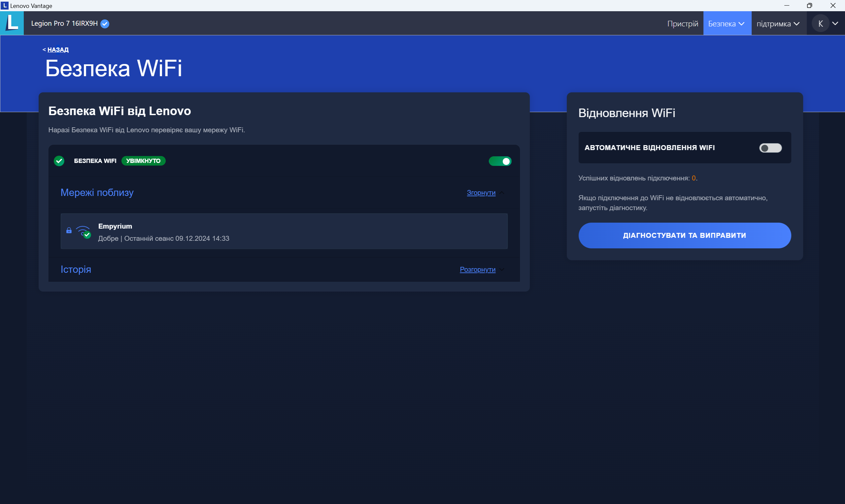Turn off the Безпека WiFi toggle
Image resolution: width=845 pixels, height=504 pixels.
(x=500, y=161)
